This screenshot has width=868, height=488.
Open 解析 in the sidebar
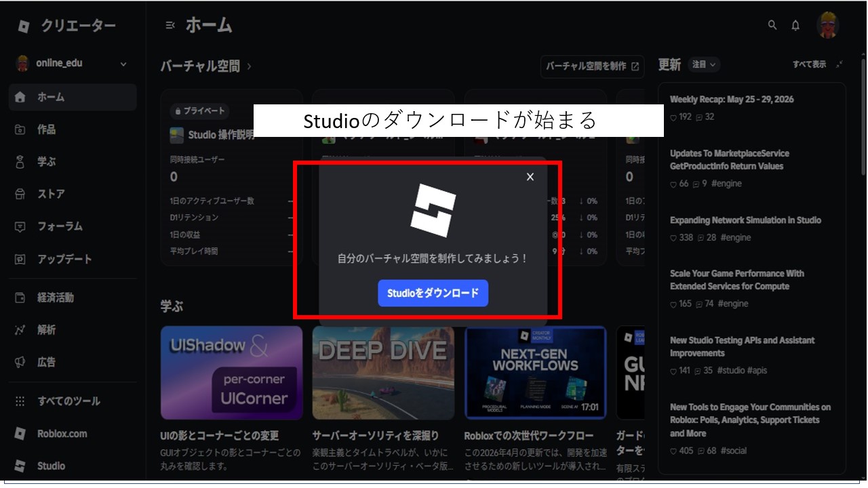coord(73,330)
